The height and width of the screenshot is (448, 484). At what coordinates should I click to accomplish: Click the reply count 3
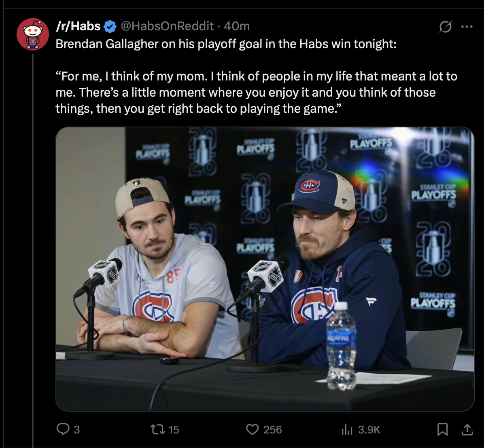[77, 429]
